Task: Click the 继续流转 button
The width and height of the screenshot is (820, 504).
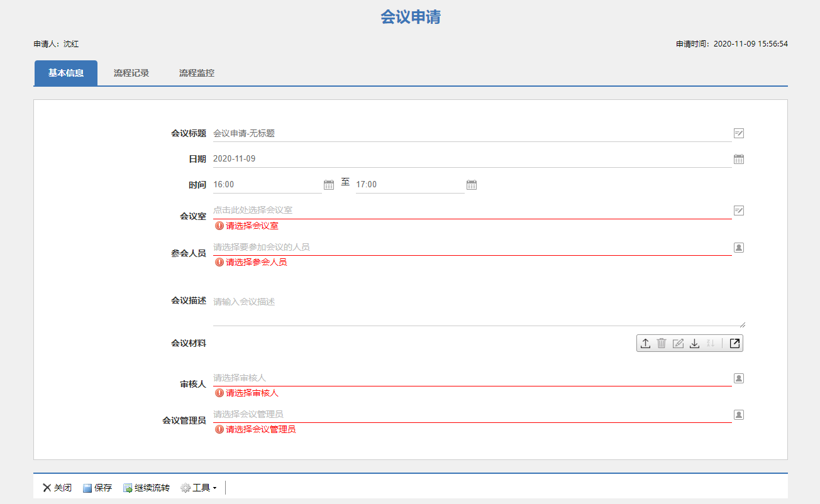Action: tap(147, 488)
